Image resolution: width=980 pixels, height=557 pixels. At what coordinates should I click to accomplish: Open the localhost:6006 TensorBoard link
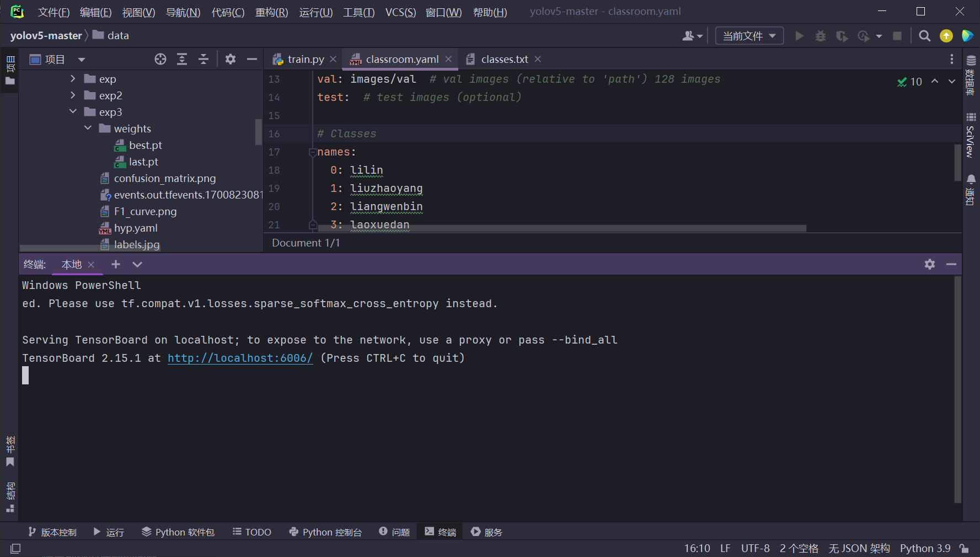pos(240,358)
